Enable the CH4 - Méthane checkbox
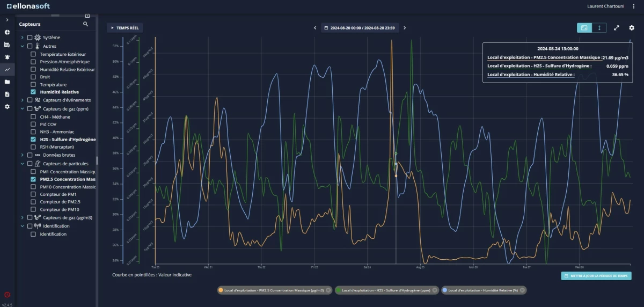This screenshot has height=307, width=644. pos(33,116)
